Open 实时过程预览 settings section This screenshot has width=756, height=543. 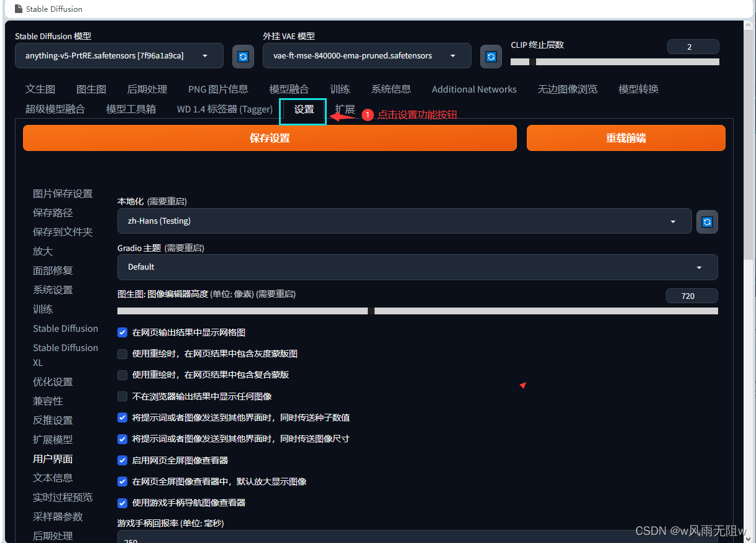pyautogui.click(x=63, y=497)
